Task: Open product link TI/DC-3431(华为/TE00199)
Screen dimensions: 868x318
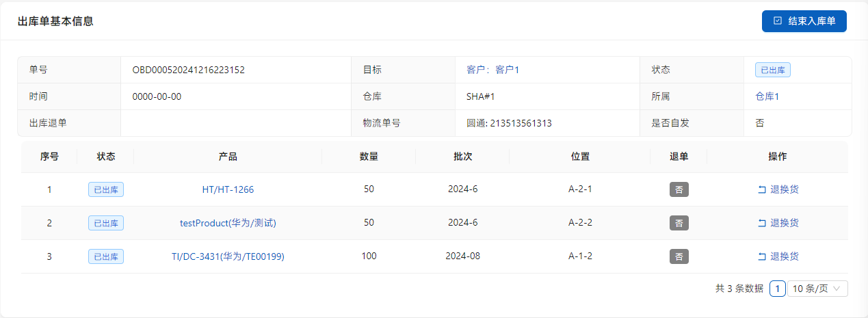Action: (x=228, y=256)
